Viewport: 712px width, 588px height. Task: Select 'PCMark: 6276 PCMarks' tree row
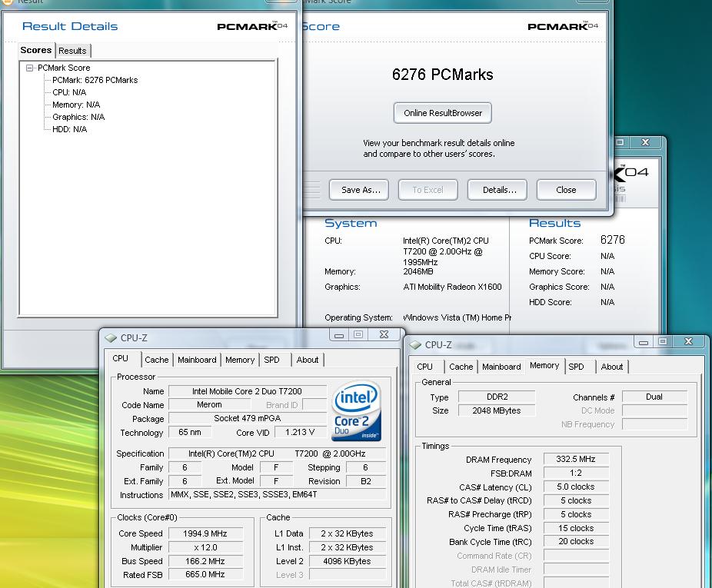pos(95,80)
